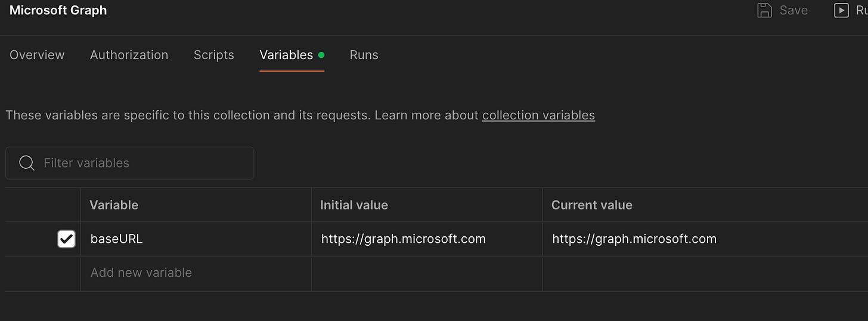
Task: Click the magnifier icon in filter box
Action: 27,163
